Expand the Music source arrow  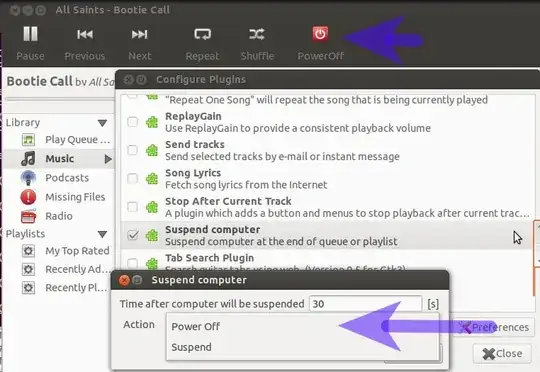coord(108,159)
